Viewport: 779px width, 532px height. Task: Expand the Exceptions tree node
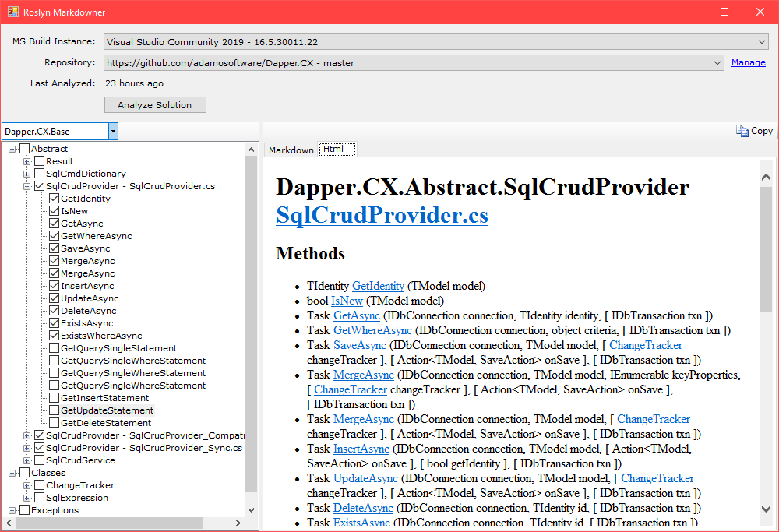tap(12, 510)
